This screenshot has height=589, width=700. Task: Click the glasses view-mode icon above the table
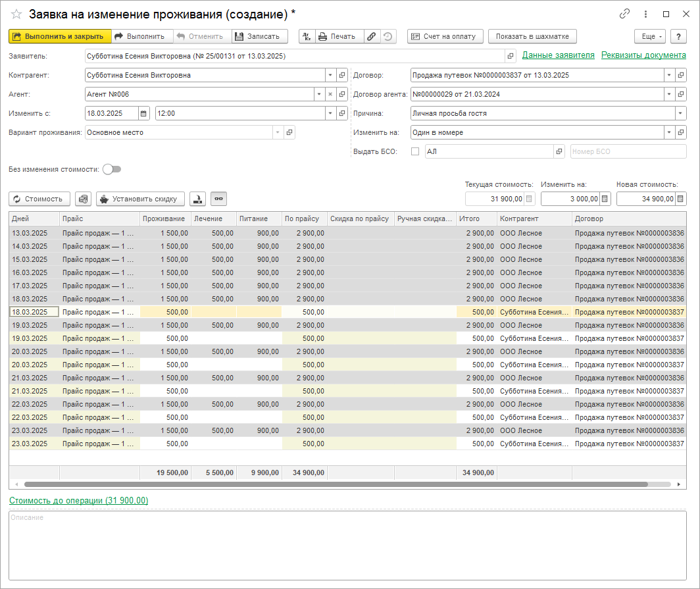pos(218,199)
